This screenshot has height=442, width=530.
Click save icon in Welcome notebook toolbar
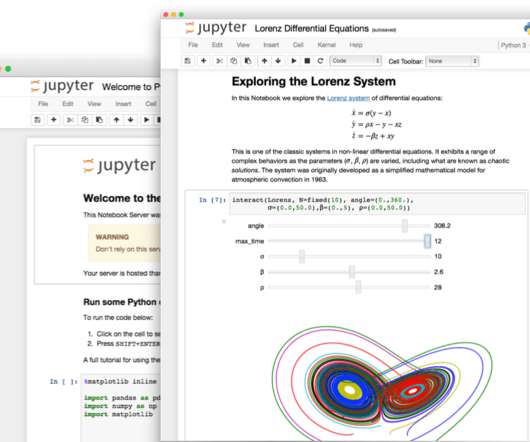coord(38,120)
